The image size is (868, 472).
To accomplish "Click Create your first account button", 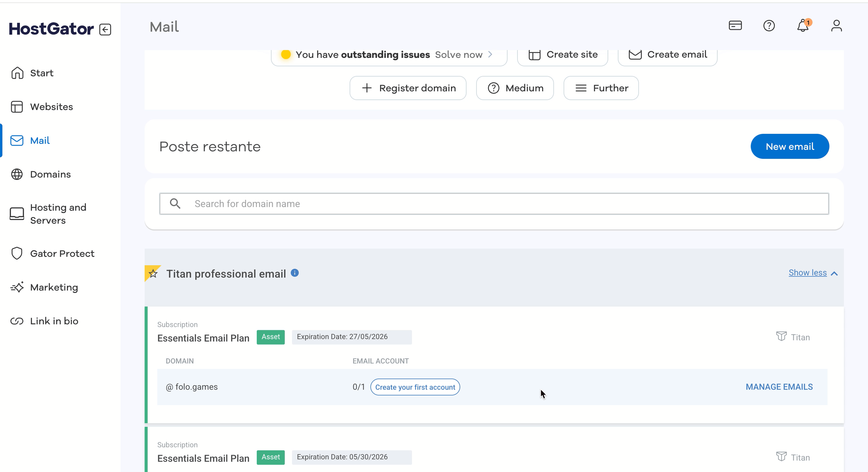I will (x=415, y=387).
